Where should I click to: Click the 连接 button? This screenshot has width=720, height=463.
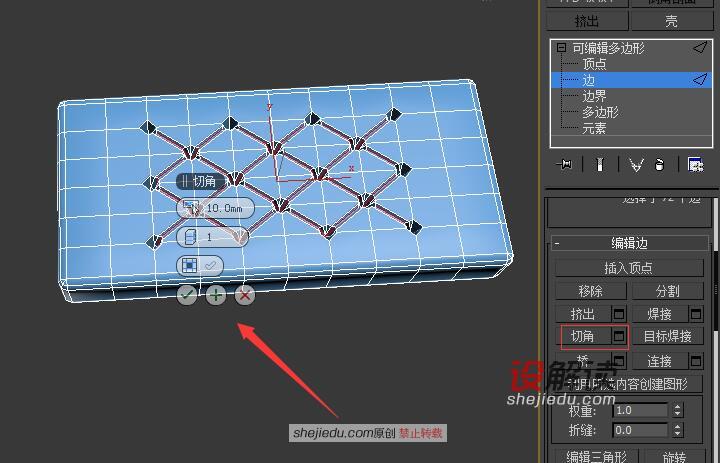tap(660, 361)
